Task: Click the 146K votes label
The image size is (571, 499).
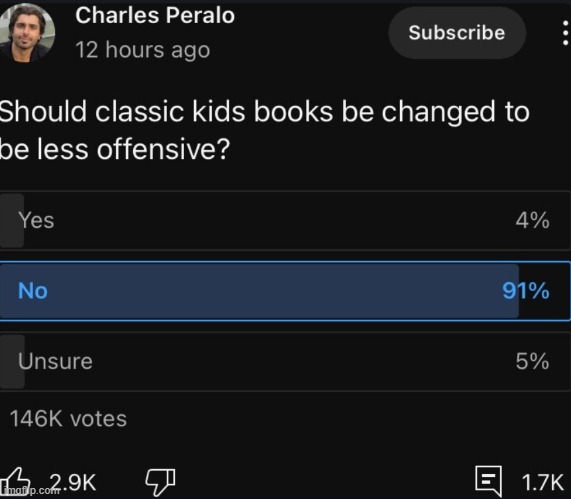Action: pyautogui.click(x=68, y=419)
